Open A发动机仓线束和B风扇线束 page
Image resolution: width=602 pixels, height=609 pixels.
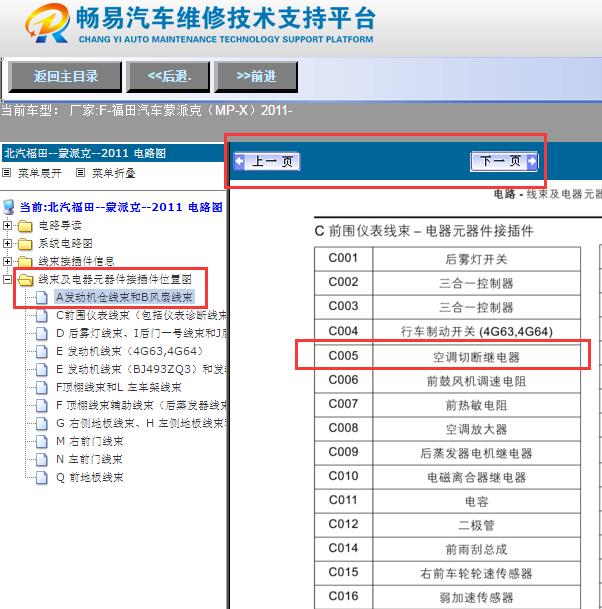124,297
